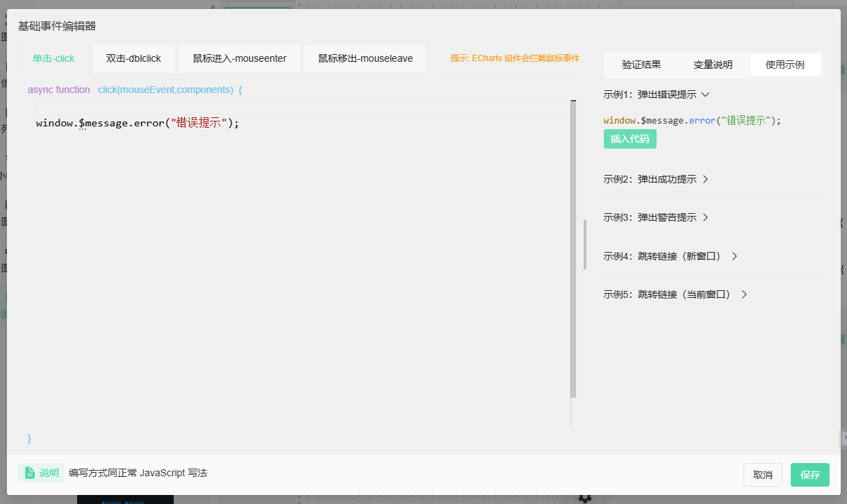The width and height of the screenshot is (847, 504).
Task: Click the gear icon behind the dialog bottom
Action: pos(585,498)
